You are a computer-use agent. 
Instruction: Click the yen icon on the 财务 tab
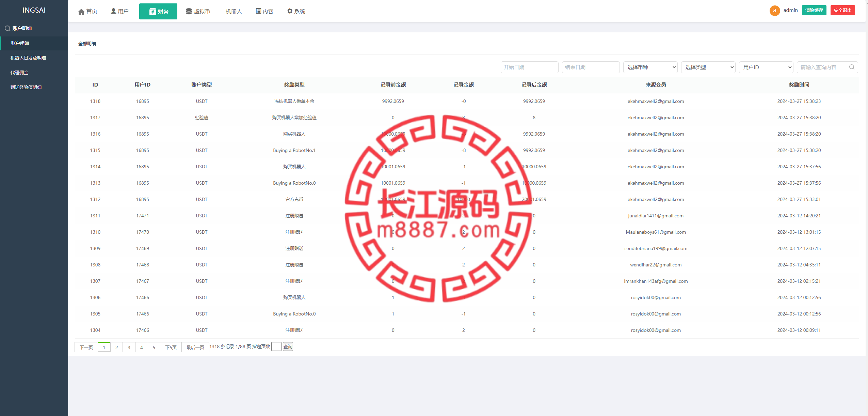click(x=152, y=12)
